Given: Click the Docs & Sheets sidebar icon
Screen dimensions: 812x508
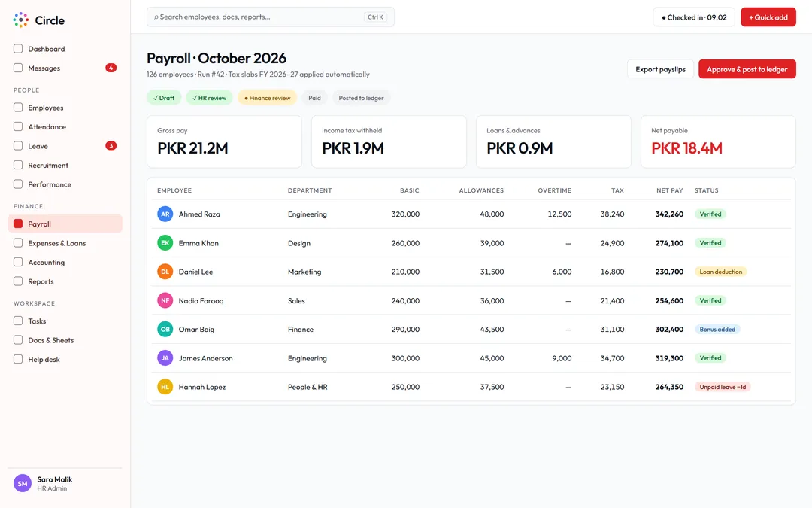Looking at the screenshot, I should click(x=18, y=339).
